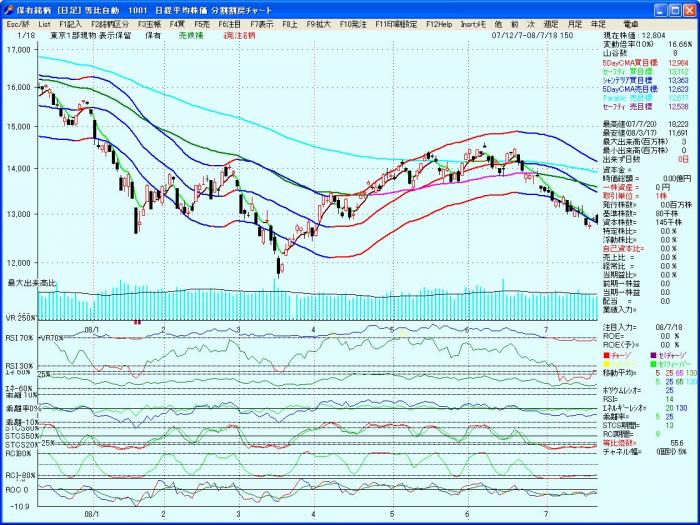Open F12Help menu
The width and height of the screenshot is (700, 525).
point(439,25)
